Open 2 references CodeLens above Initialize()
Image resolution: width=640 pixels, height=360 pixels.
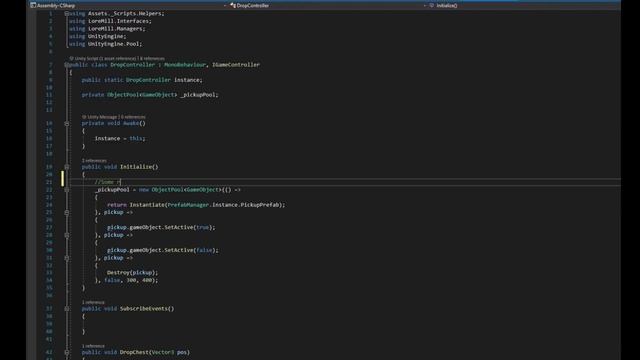[94, 161]
